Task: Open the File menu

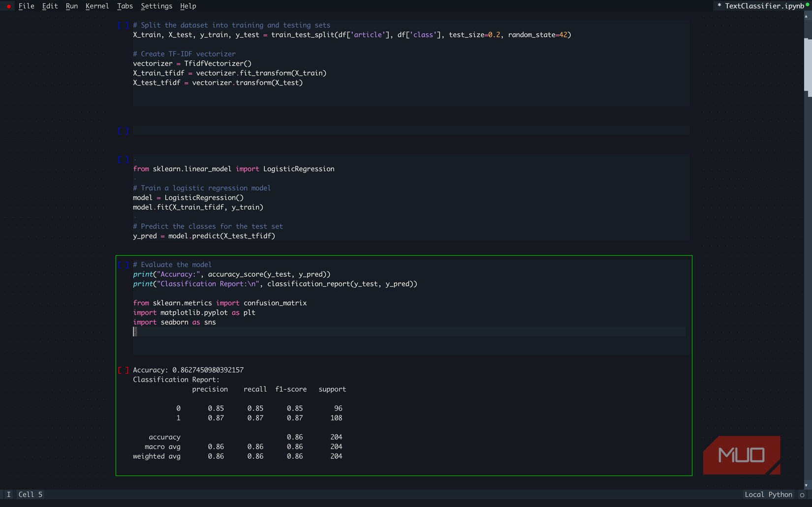Action: click(26, 6)
